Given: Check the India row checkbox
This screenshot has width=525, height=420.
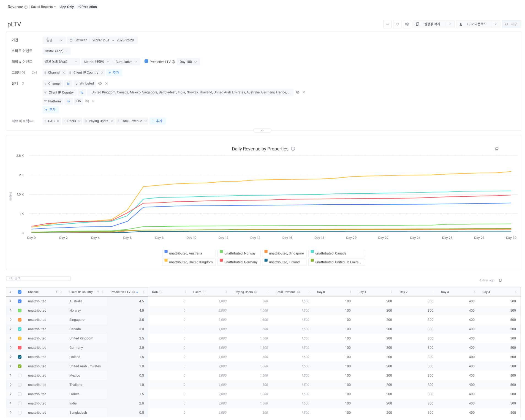Looking at the screenshot, I should coord(20,403).
